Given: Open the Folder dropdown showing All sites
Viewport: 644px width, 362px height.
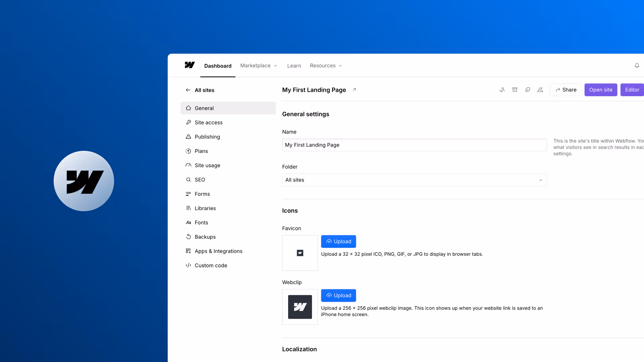Looking at the screenshot, I should click(414, 180).
